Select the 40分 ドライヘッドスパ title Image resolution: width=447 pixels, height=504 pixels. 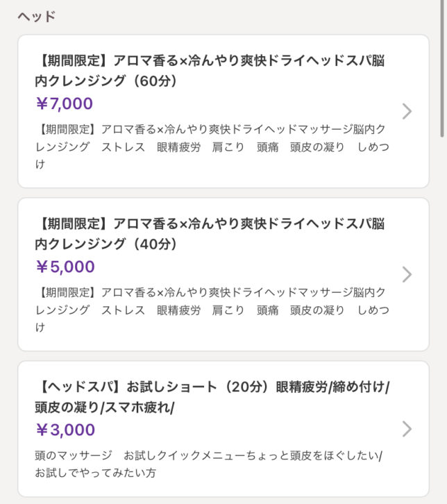coord(208,224)
